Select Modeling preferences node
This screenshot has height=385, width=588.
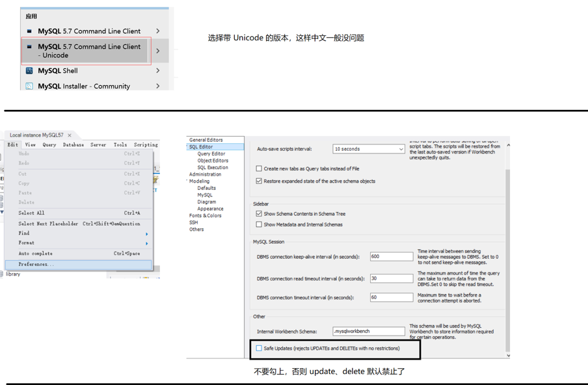click(x=199, y=181)
